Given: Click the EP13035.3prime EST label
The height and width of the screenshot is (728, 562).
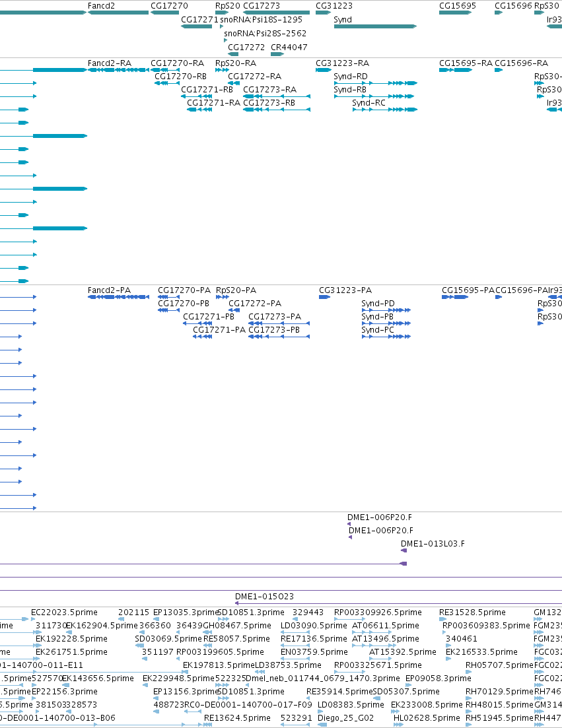Looking at the screenshot, I should click(186, 612).
